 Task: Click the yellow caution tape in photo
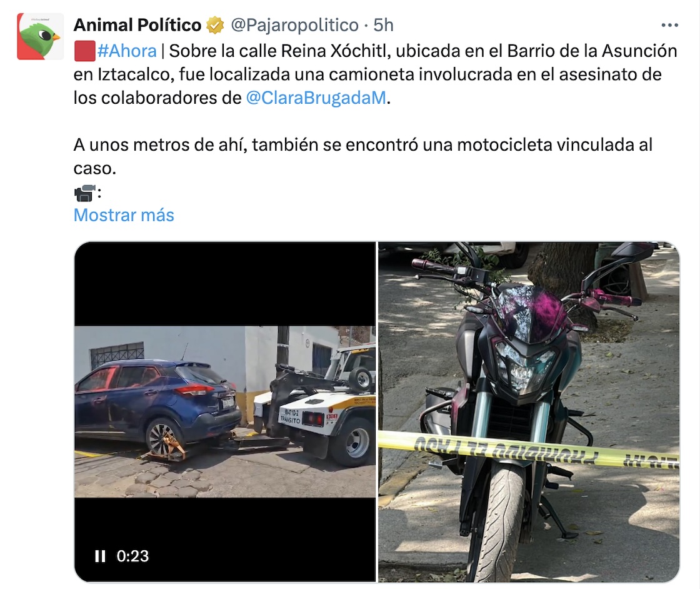[x=529, y=449]
